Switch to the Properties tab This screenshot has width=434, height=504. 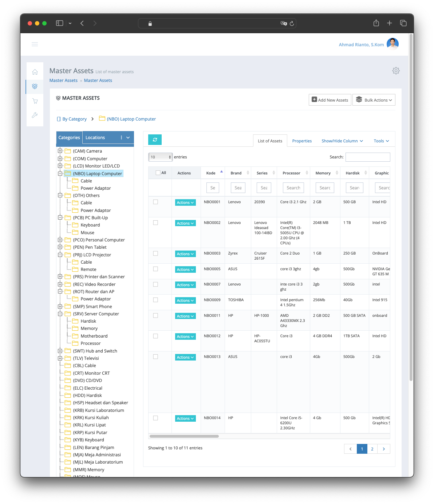click(302, 141)
